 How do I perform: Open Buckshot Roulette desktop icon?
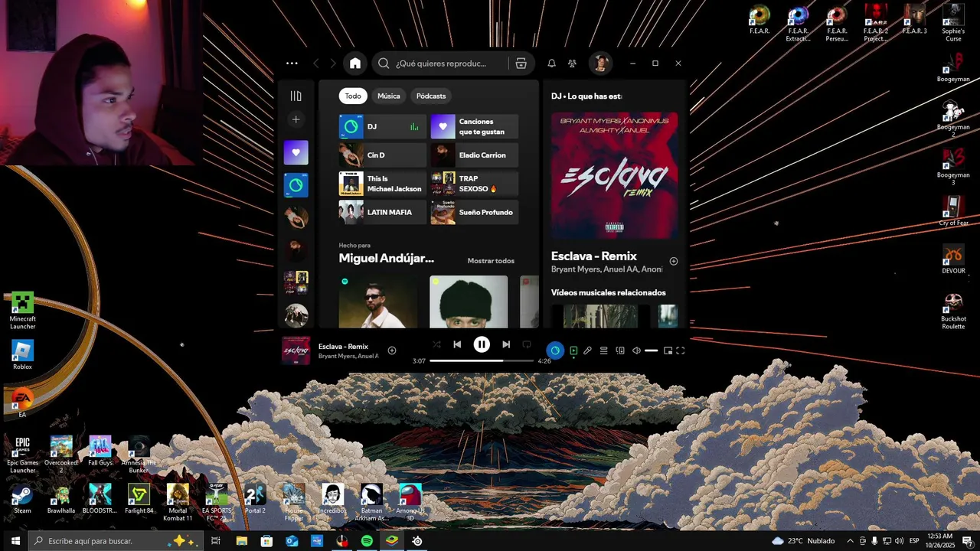(953, 311)
